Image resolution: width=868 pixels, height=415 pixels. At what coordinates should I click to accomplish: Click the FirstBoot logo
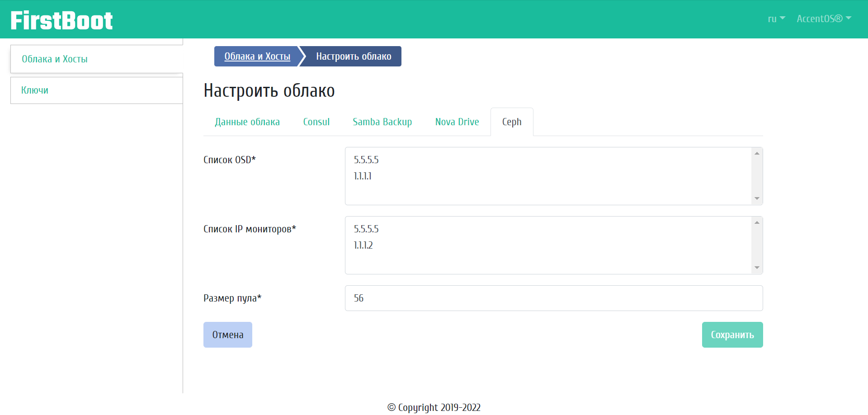[x=61, y=20]
